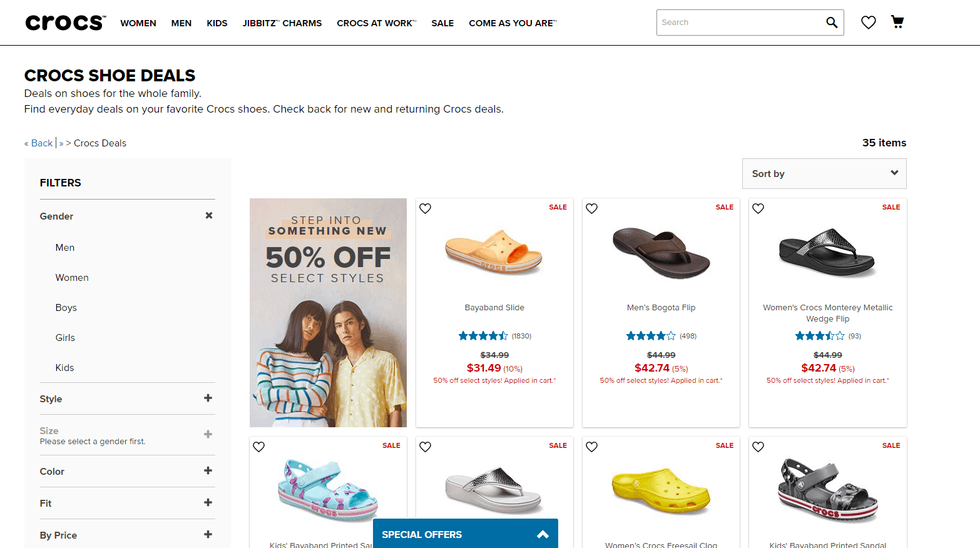Click the Crocs logo
This screenshot has width=980, height=548.
pyautogui.click(x=66, y=23)
